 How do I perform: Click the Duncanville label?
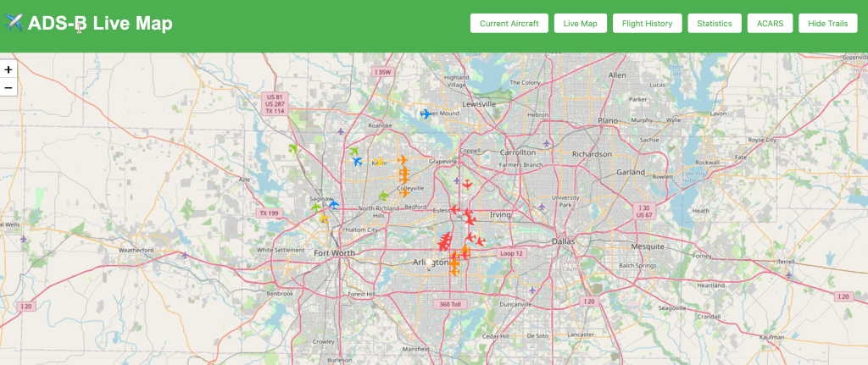(515, 304)
